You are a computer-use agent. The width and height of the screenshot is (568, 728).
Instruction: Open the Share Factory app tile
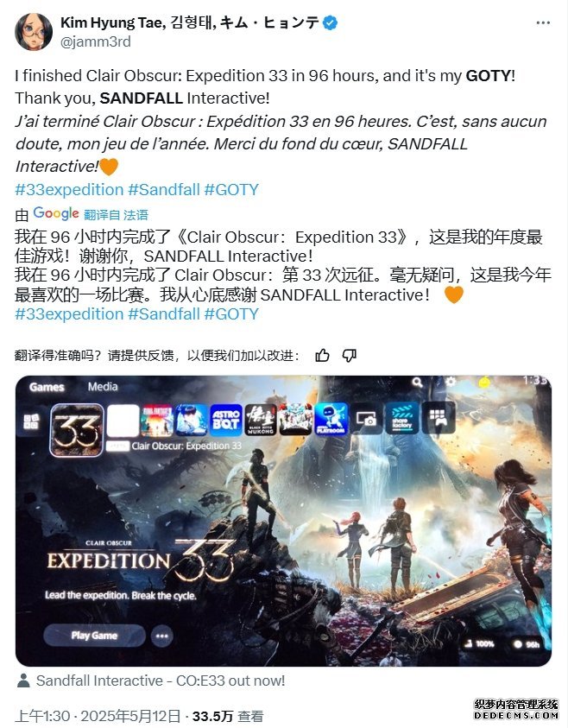tap(402, 419)
